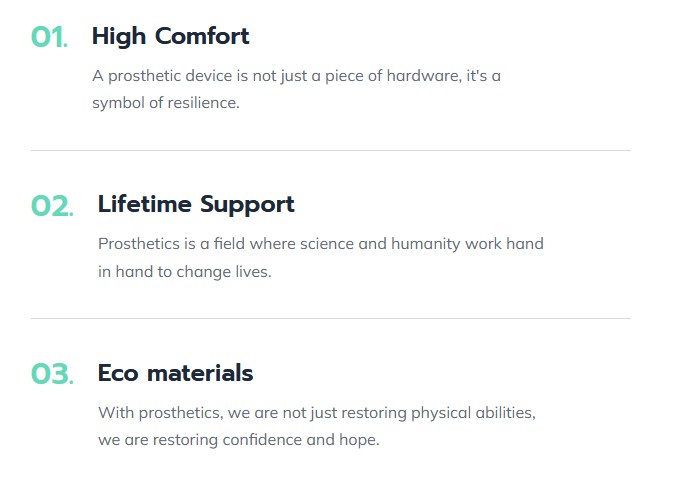This screenshot has width=674, height=485.
Task: Click the green 01. number
Action: pyautogui.click(x=49, y=37)
